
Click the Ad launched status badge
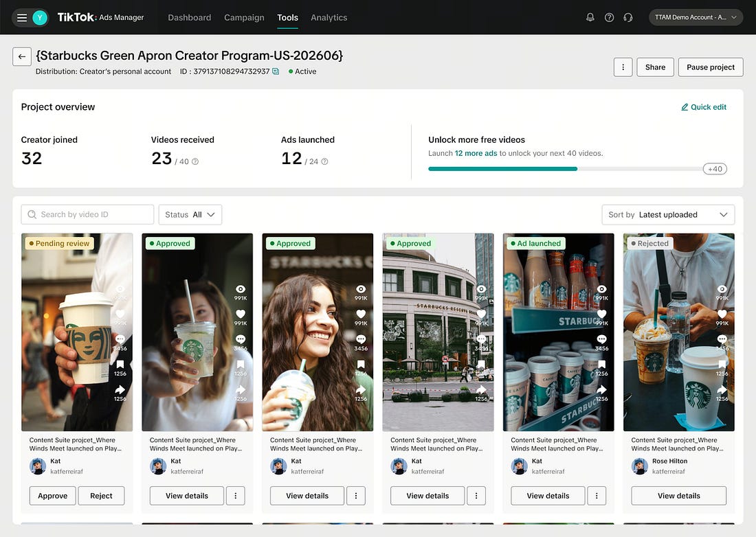[x=535, y=243]
